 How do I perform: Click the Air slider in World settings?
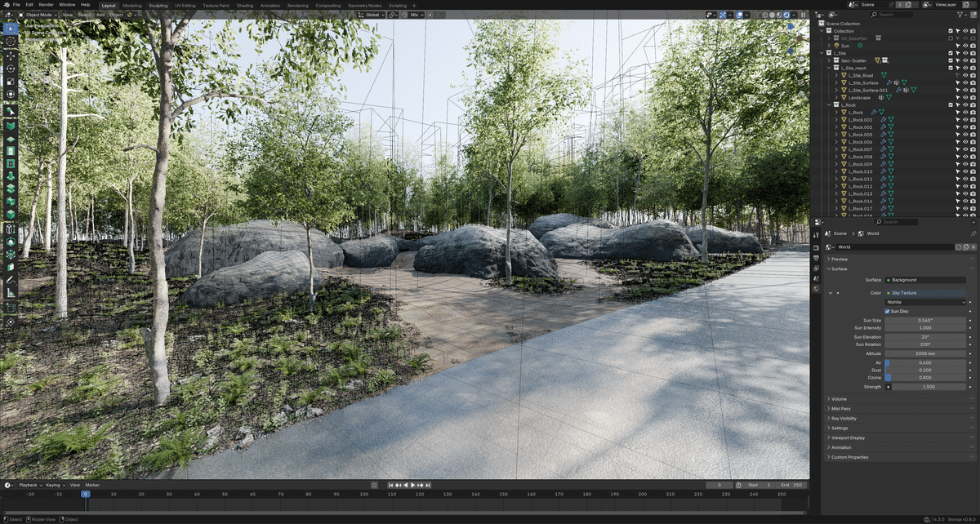pos(924,362)
